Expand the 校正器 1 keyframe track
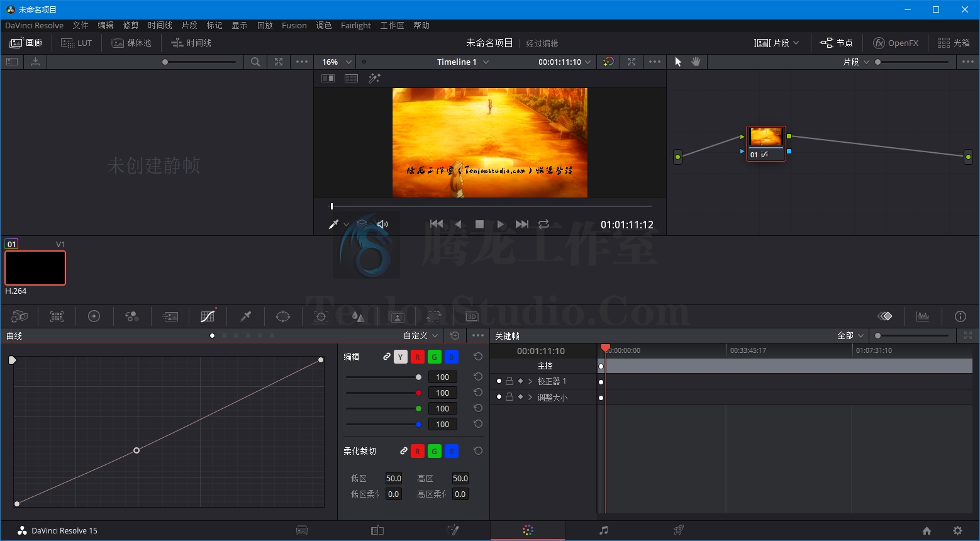 pos(530,381)
